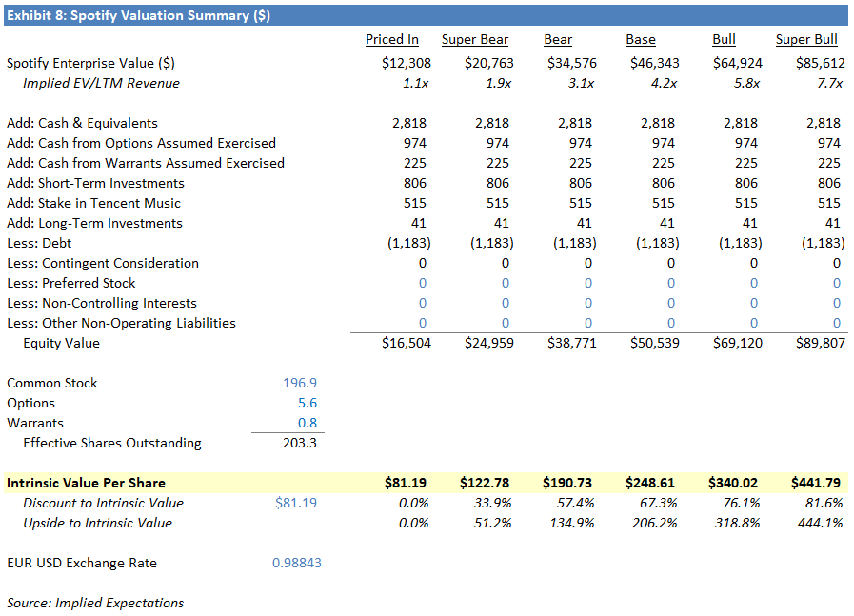Select the Super Bear column header
This screenshot has width=854, height=616.
[x=475, y=39]
